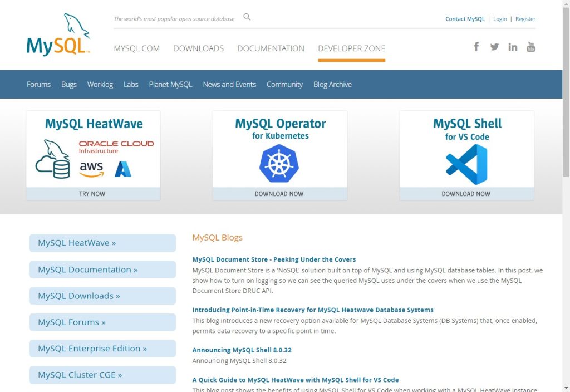Open the DOCUMENTATION top menu
Screen dimensions: 570x392
(271, 48)
